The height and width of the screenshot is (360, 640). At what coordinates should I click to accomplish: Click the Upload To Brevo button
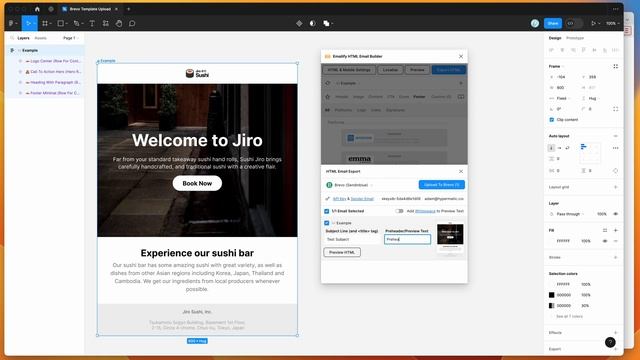(442, 185)
